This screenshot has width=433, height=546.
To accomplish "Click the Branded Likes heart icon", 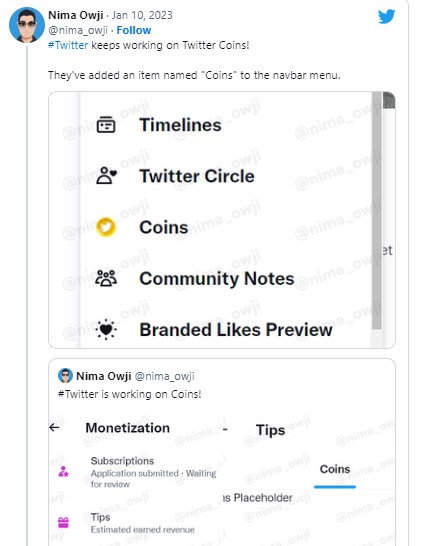I will pos(106,329).
